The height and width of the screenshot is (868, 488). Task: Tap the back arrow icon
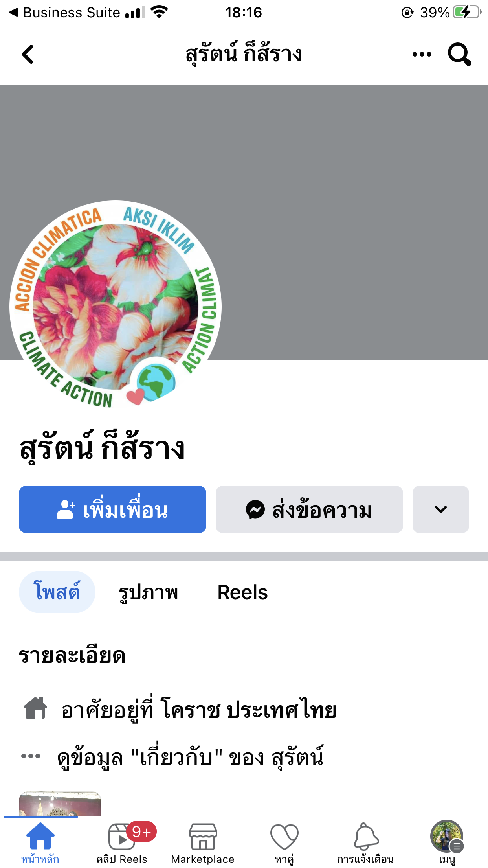tap(28, 54)
